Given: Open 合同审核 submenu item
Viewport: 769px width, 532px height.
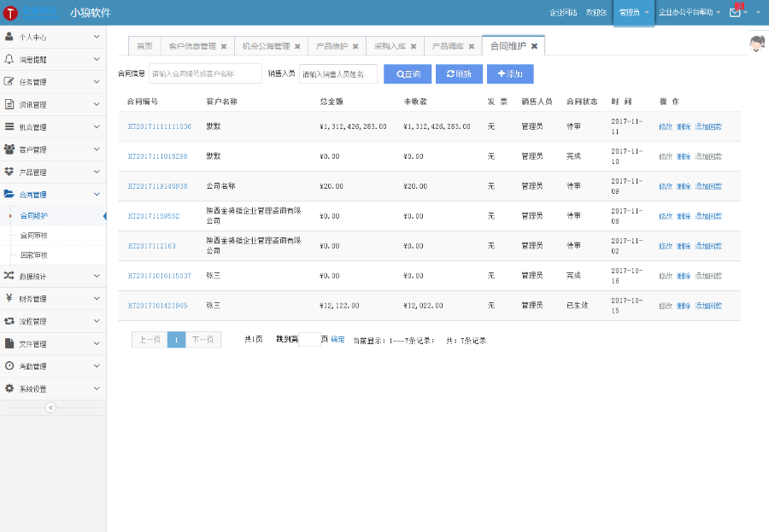Looking at the screenshot, I should [x=34, y=236].
